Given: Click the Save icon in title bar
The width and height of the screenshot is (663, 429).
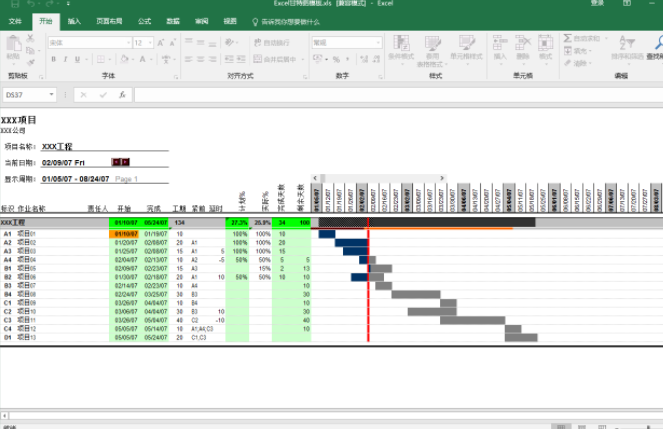Looking at the screenshot, I should coord(15,4).
